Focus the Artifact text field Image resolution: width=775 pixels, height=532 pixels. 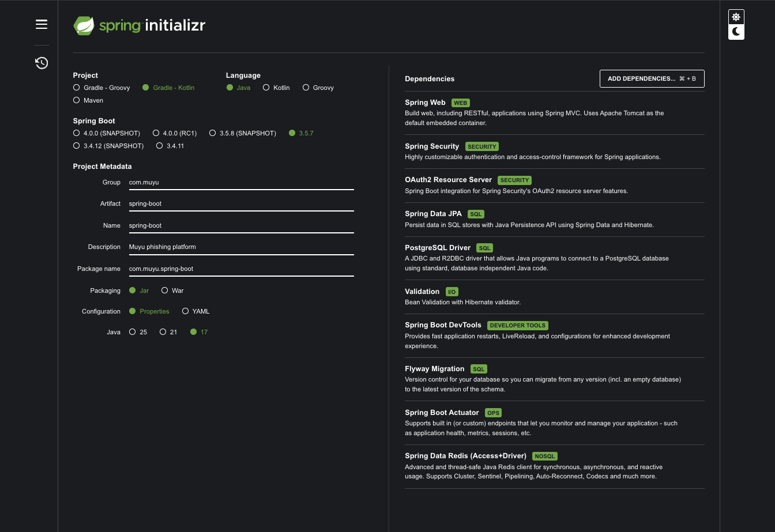[241, 203]
